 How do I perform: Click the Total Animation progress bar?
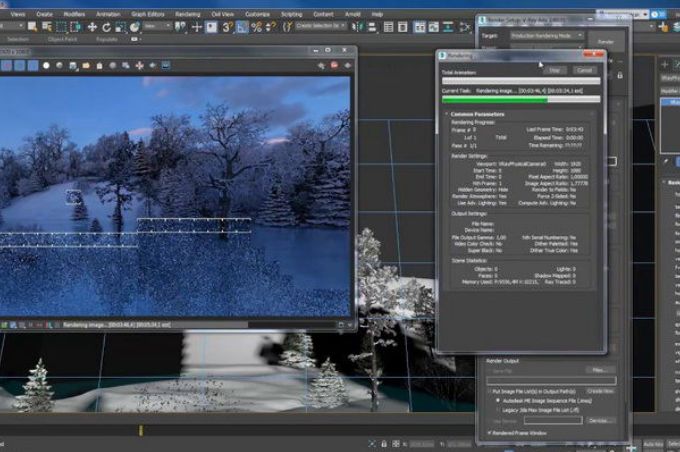point(521,81)
